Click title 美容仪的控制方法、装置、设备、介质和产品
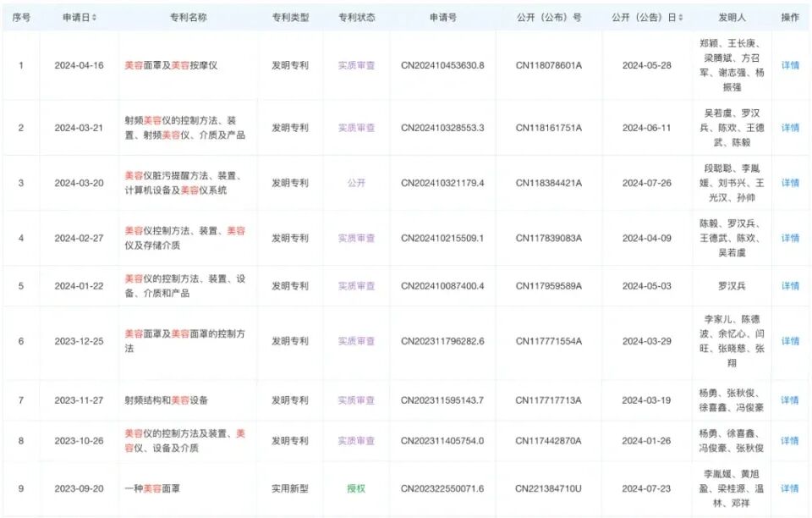This screenshot has width=812, height=518. coord(185,286)
